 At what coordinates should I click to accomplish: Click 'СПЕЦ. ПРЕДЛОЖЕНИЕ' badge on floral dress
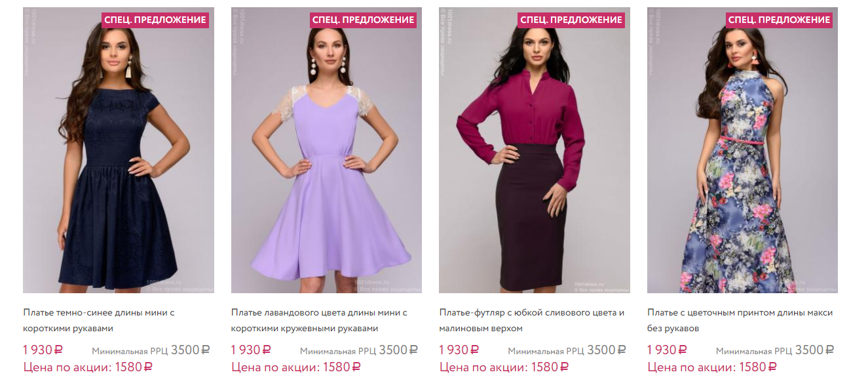[780, 20]
